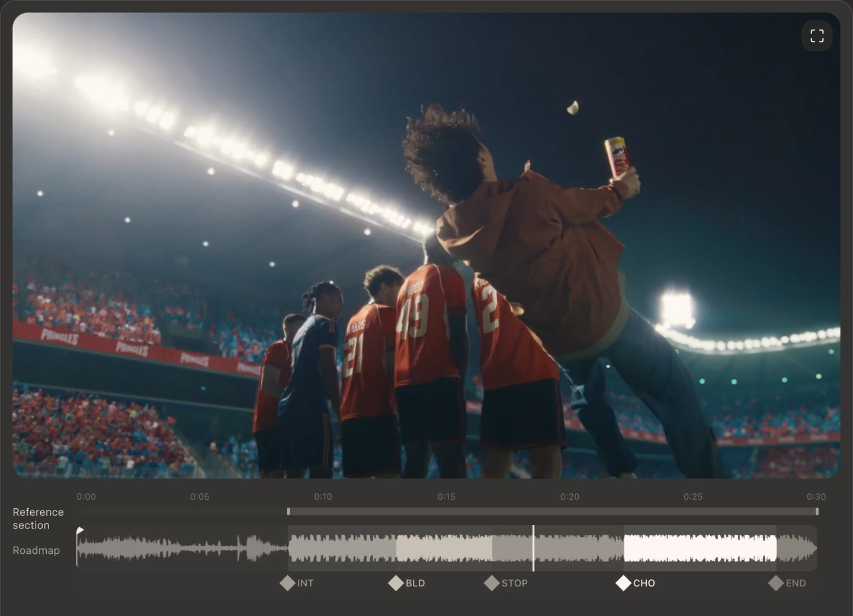Click the Roadmap label
This screenshot has height=616, width=853.
36,550
